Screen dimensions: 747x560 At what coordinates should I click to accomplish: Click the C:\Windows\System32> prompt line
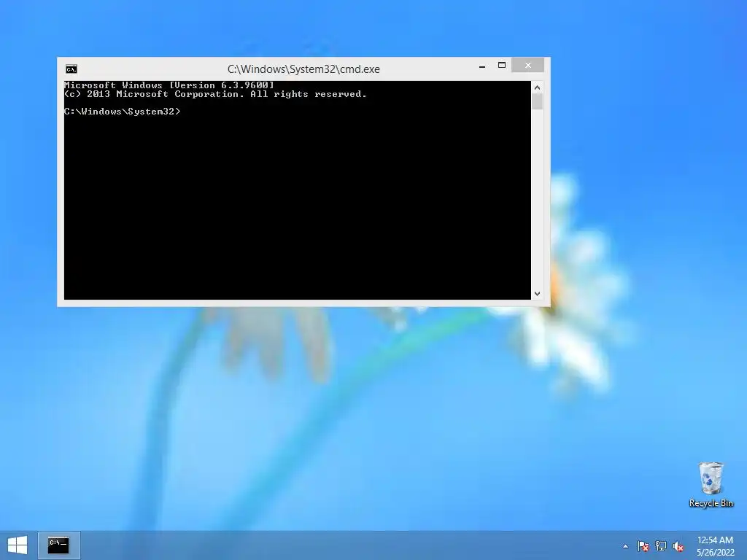click(123, 112)
